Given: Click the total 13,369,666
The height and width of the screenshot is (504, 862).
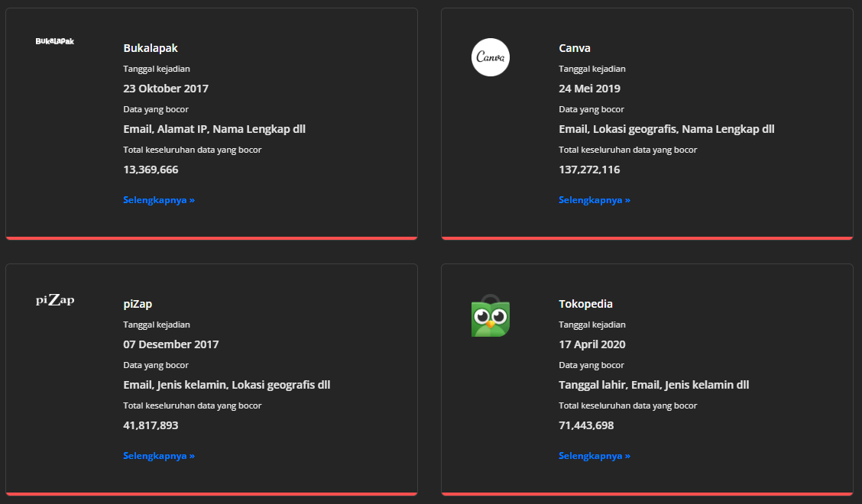Looking at the screenshot, I should point(151,170).
